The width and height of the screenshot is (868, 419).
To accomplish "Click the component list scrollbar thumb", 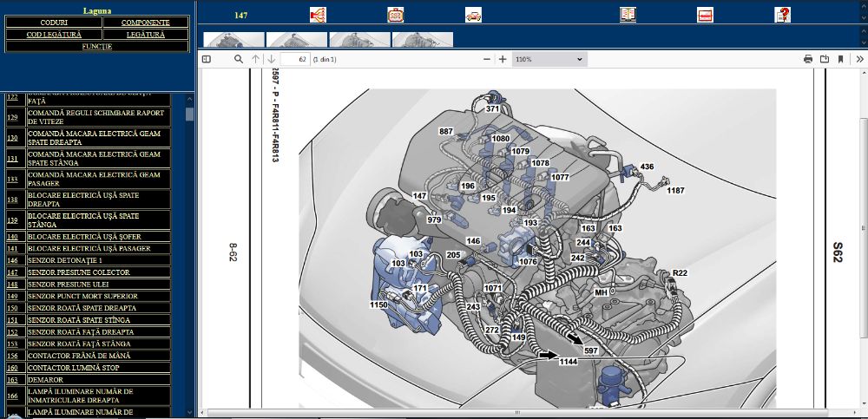I will click(x=190, y=114).
